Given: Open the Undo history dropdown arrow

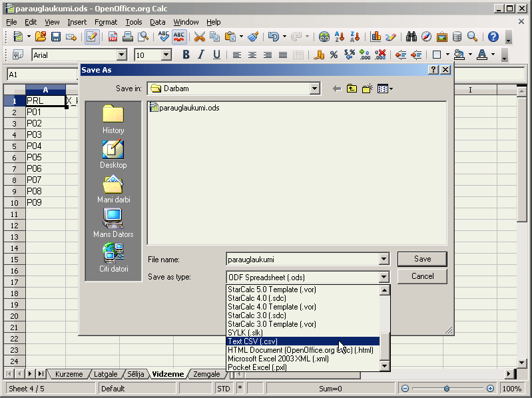Looking at the screenshot, I should coord(284,37).
